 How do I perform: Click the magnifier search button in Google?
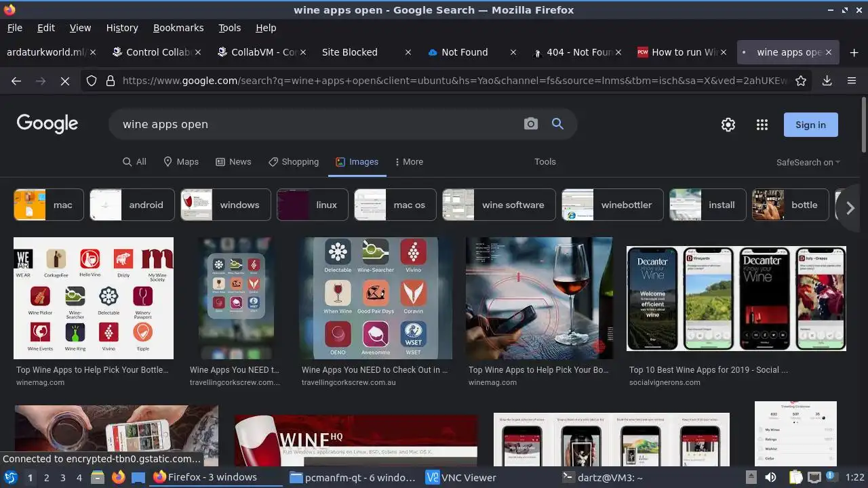coord(557,124)
